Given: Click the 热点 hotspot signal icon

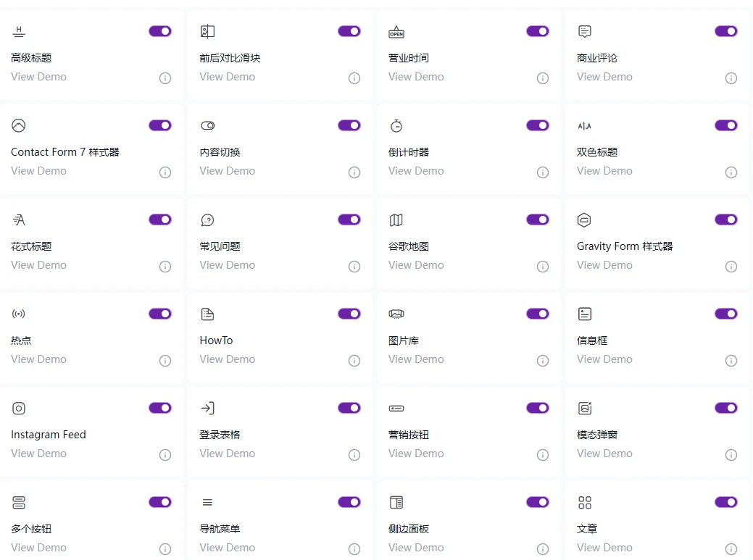Looking at the screenshot, I should [18, 314].
